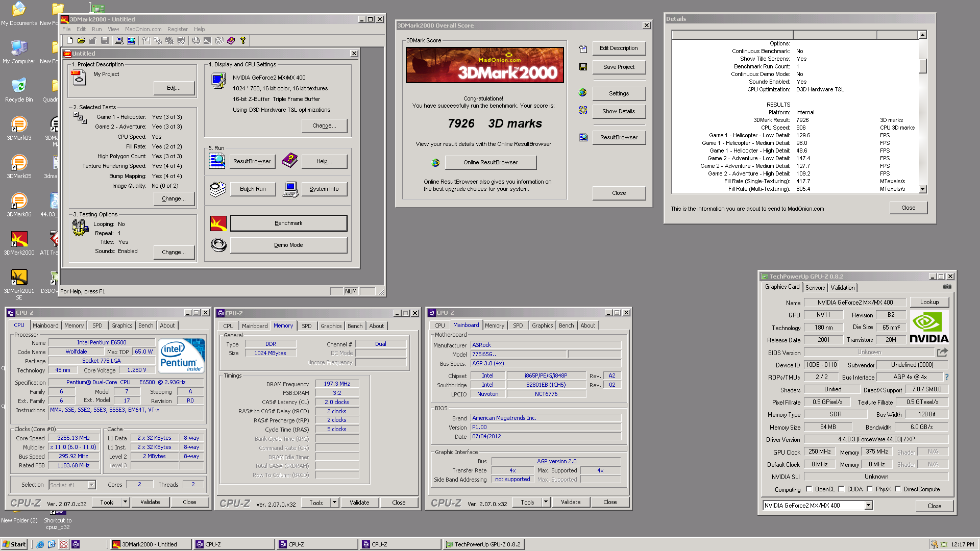Toggle the PhysX checkbox in GPU-Z
980x551 pixels.
click(870, 489)
